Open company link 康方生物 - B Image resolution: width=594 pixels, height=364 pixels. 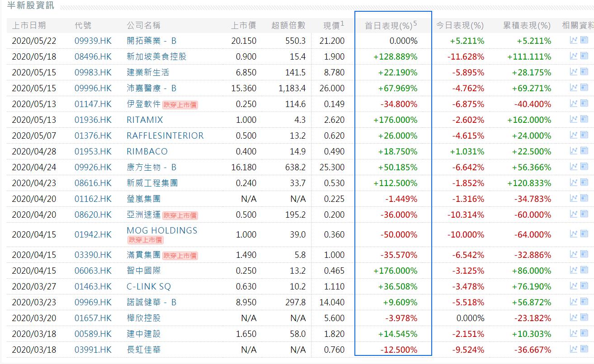pyautogui.click(x=151, y=167)
